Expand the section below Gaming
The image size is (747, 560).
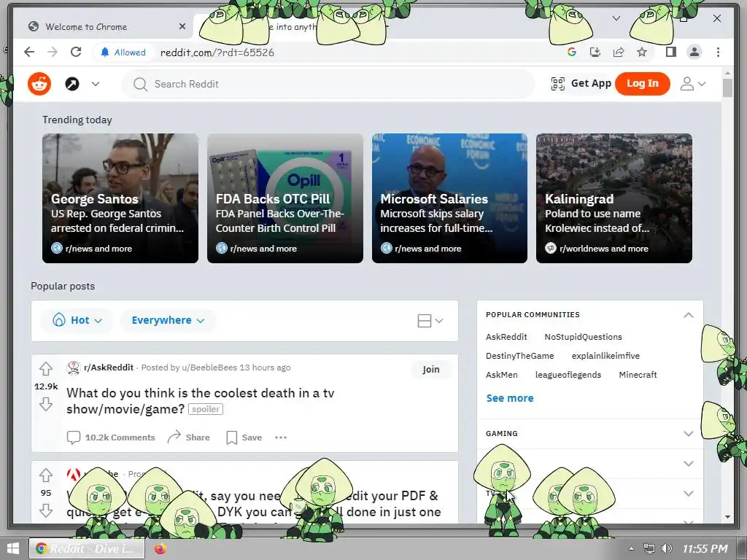689,463
